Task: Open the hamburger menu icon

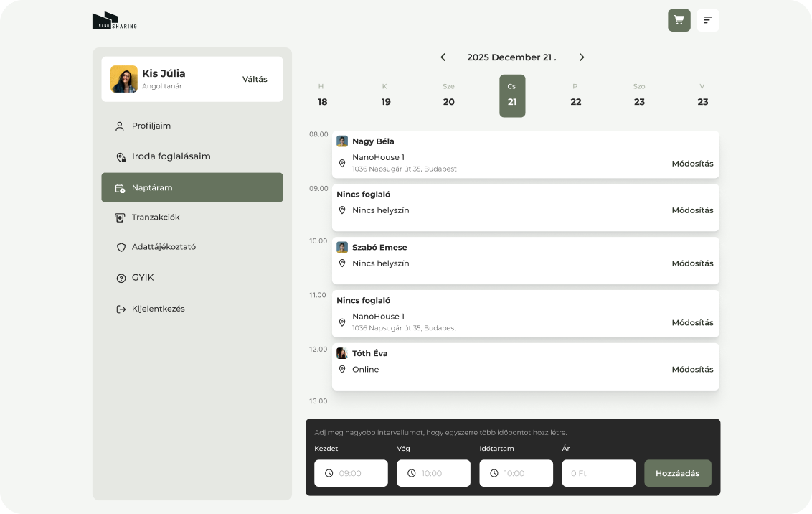Action: point(708,20)
